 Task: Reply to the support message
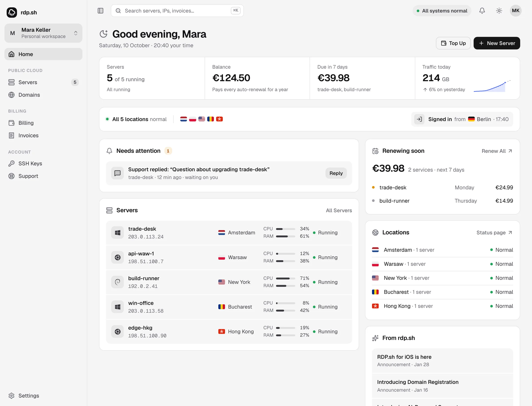point(336,173)
